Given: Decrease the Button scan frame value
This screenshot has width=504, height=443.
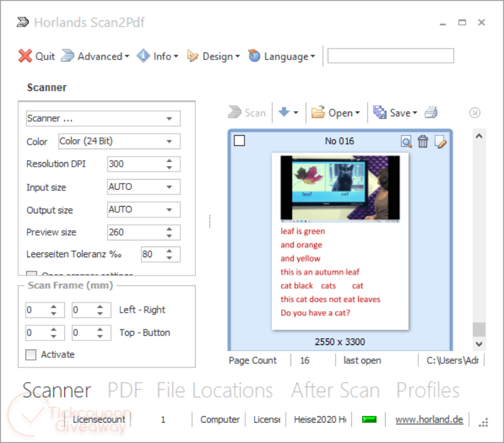Looking at the screenshot, I should [100, 336].
